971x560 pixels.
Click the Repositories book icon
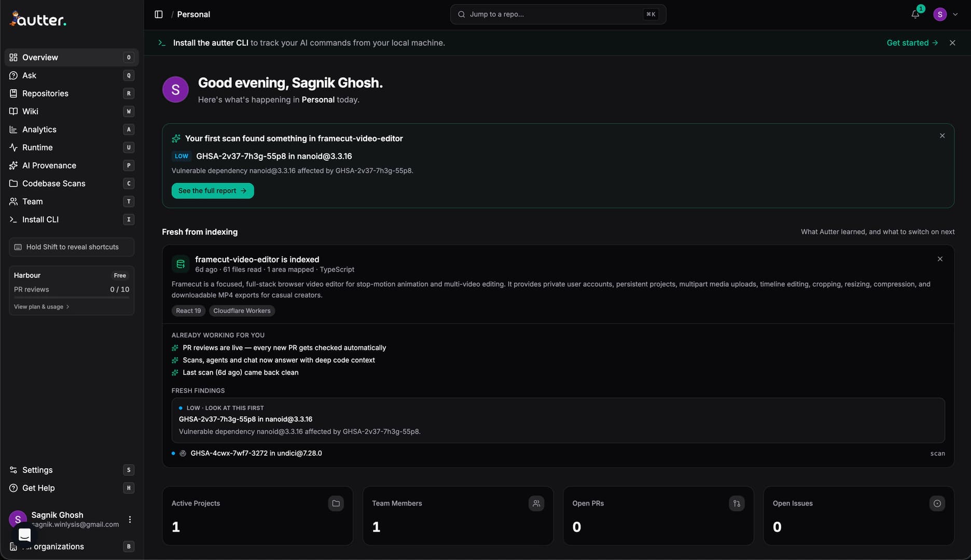tap(13, 93)
